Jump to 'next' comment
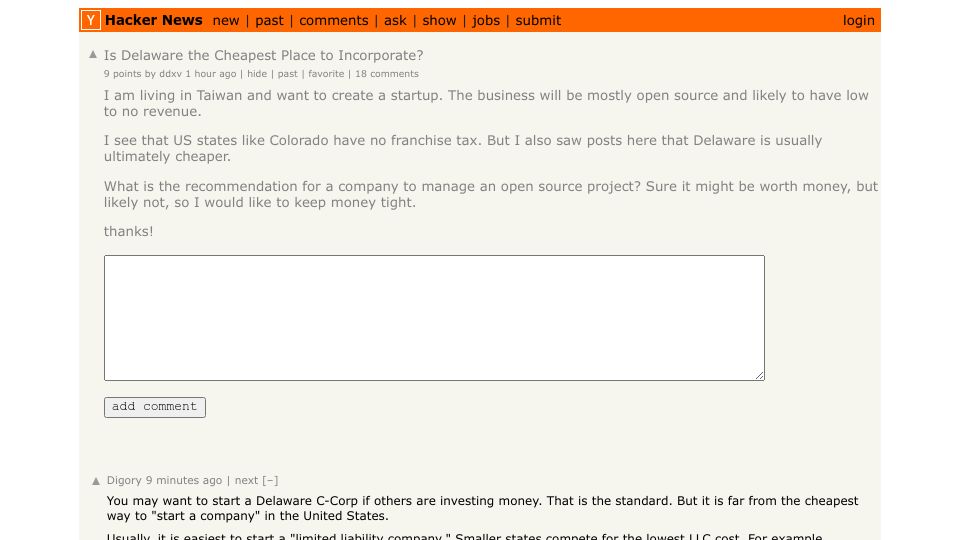 246,481
